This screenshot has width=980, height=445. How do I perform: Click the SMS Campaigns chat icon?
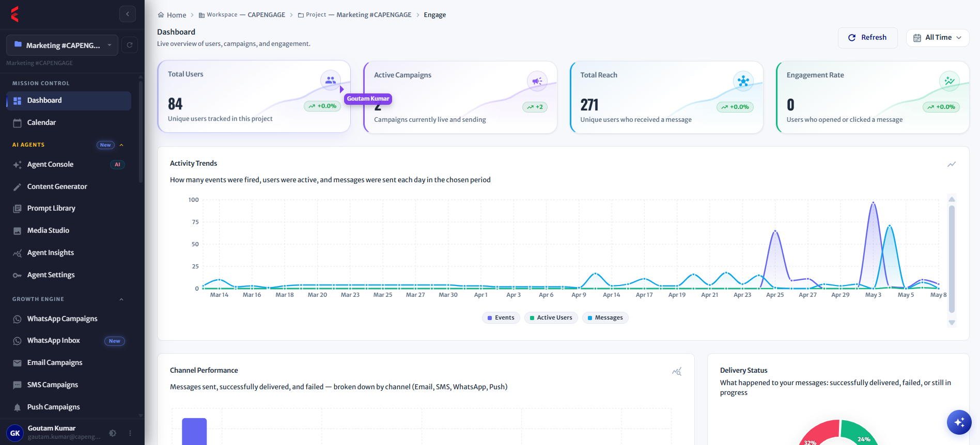pos(17,385)
